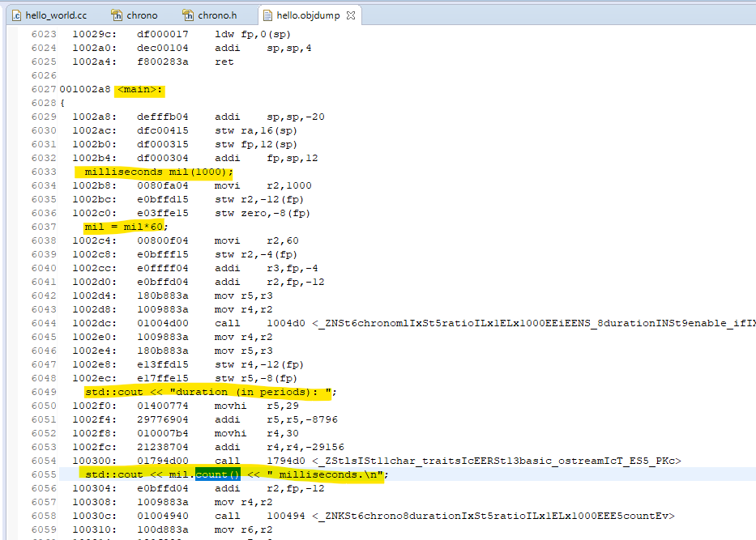Image resolution: width=756 pixels, height=540 pixels.
Task: Close the hello.objdump tab
Action: point(351,15)
